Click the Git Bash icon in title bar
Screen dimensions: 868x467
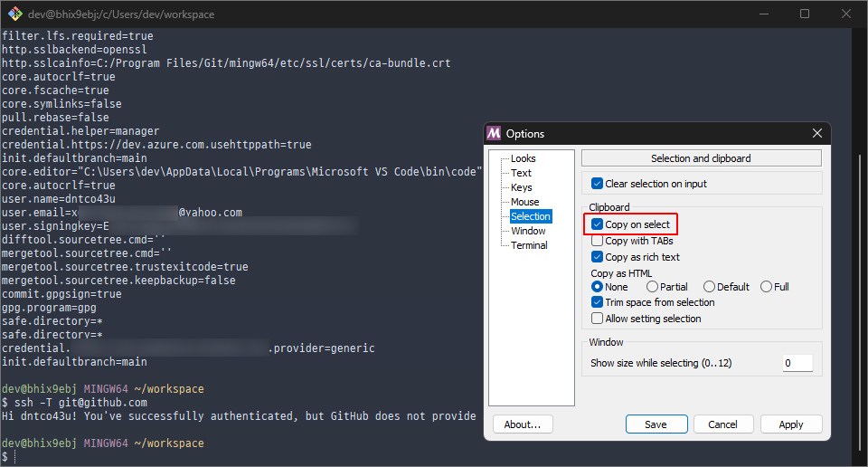tap(14, 14)
